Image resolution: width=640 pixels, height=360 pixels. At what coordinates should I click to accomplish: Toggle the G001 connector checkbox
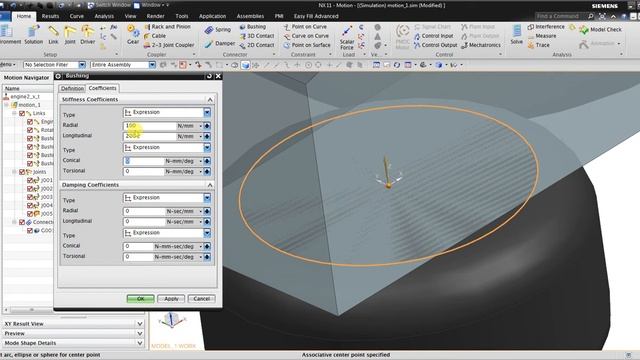30,230
